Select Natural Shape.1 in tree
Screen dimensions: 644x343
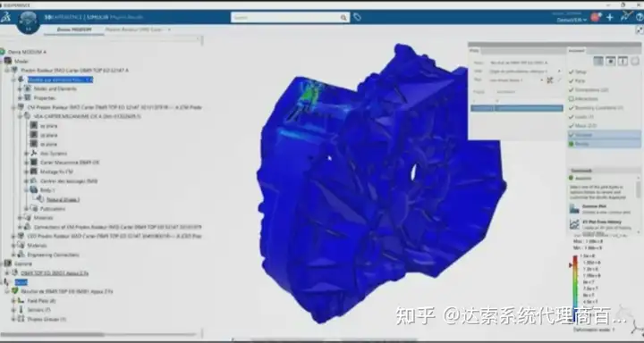pyautogui.click(x=63, y=199)
